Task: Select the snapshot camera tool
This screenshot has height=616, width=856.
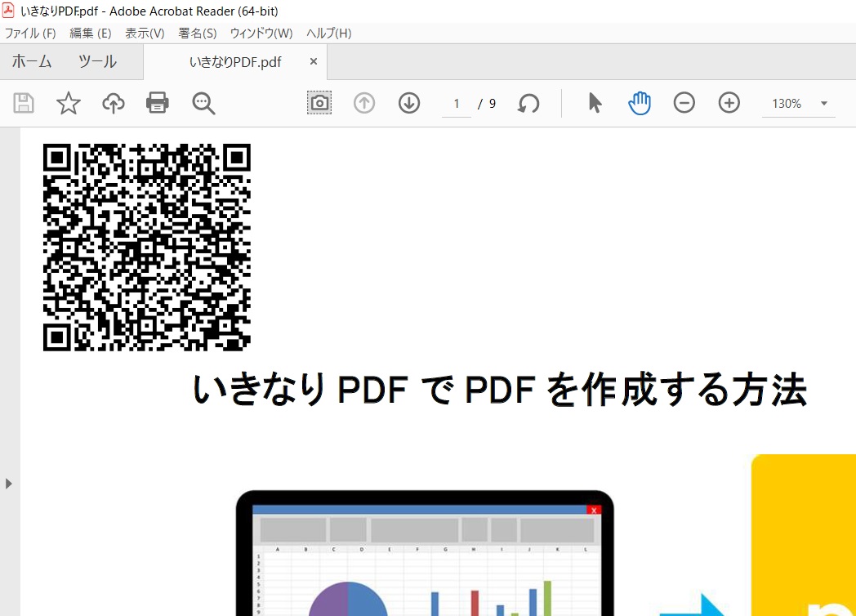Action: coord(319,103)
